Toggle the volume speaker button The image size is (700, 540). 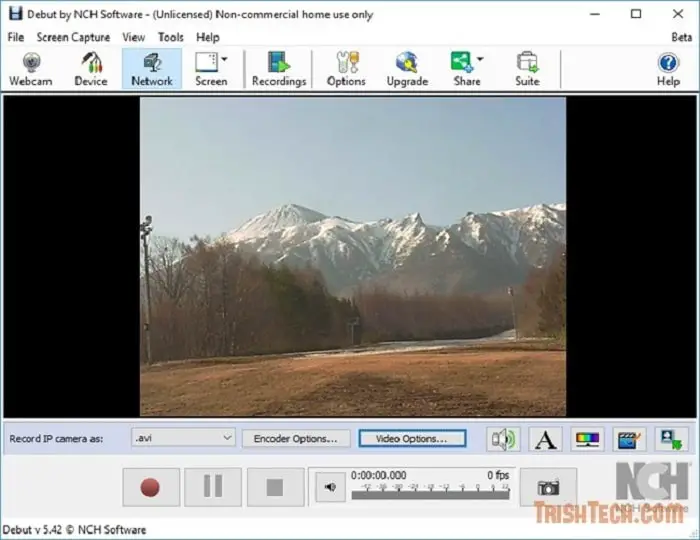pos(330,487)
